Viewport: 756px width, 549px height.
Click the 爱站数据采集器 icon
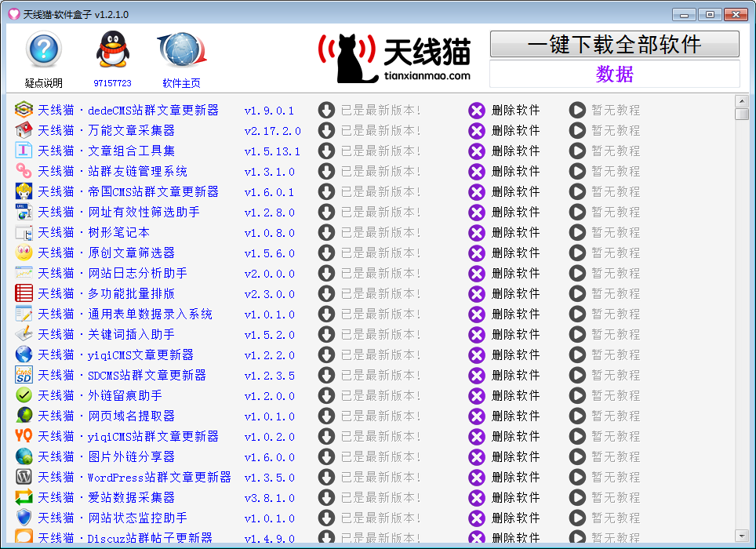(24, 497)
